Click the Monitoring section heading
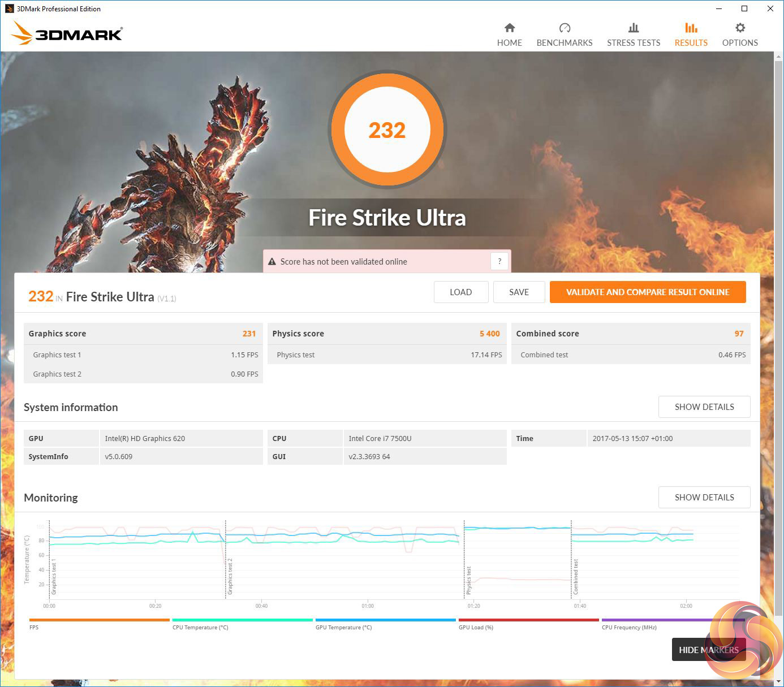The width and height of the screenshot is (784, 687). [x=51, y=498]
